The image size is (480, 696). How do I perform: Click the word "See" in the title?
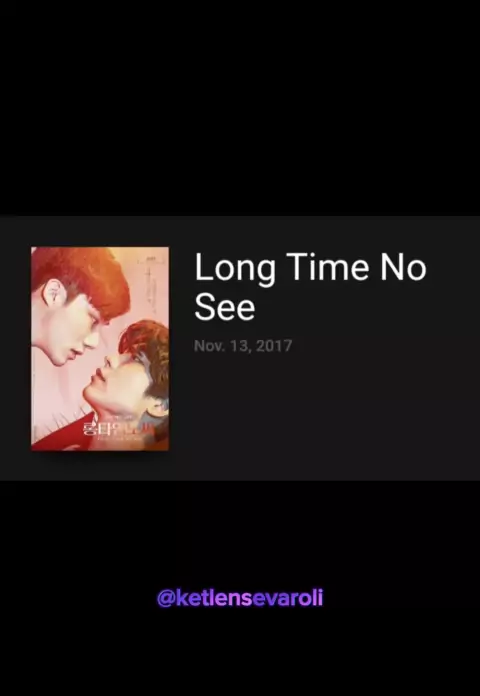click(225, 308)
